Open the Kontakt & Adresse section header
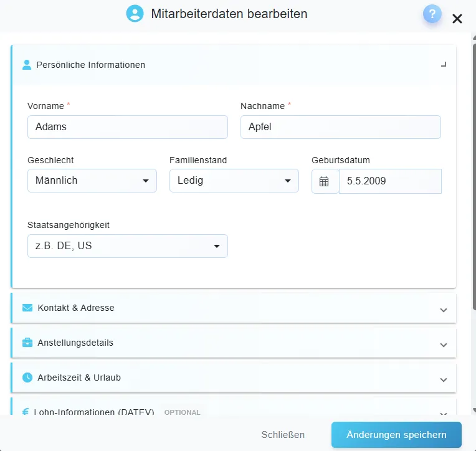The width and height of the screenshot is (476, 451). (234, 308)
